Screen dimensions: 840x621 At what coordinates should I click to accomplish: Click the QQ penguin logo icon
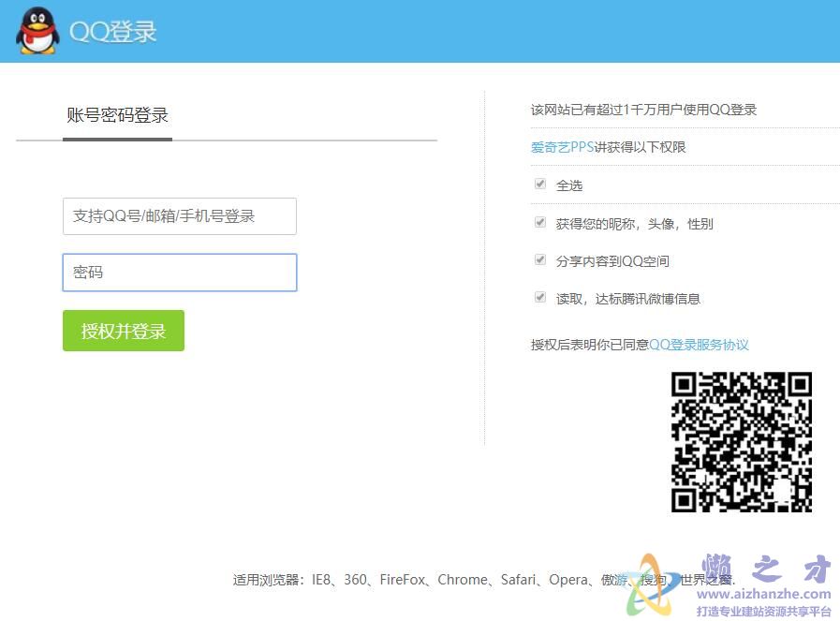[x=37, y=31]
